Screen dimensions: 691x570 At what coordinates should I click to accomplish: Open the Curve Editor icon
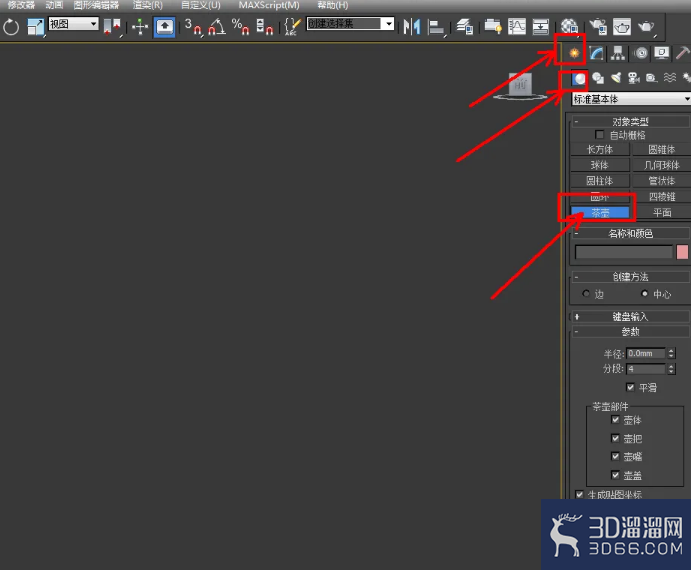point(516,27)
